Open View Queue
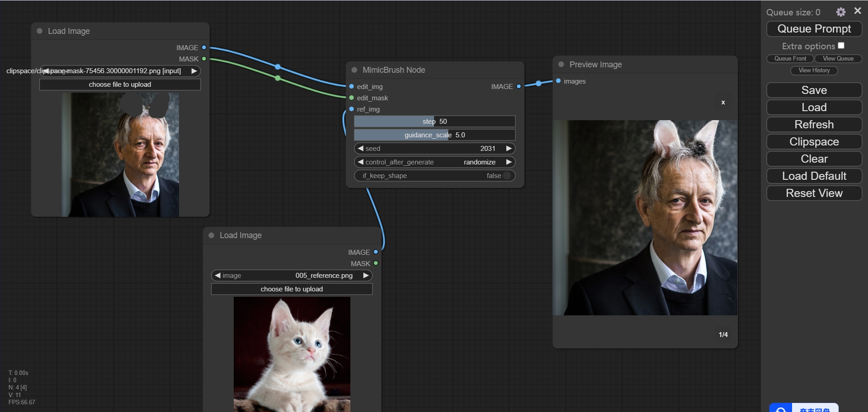This screenshot has height=412, width=868. point(838,59)
